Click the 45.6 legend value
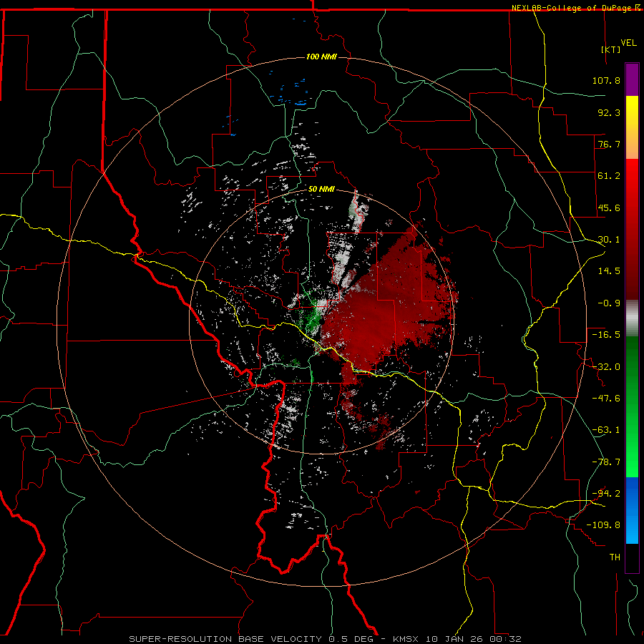The width and height of the screenshot is (644, 644). click(609, 208)
